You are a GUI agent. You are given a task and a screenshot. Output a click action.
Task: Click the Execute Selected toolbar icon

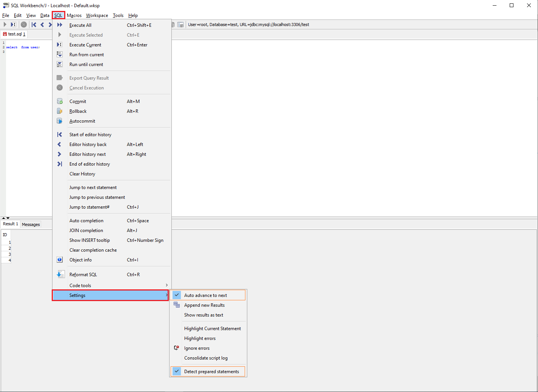click(5, 25)
